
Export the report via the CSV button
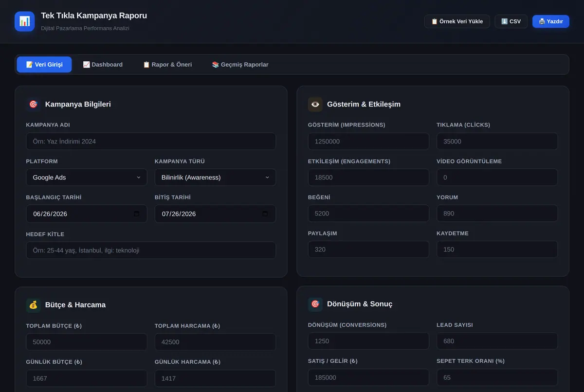(511, 21)
